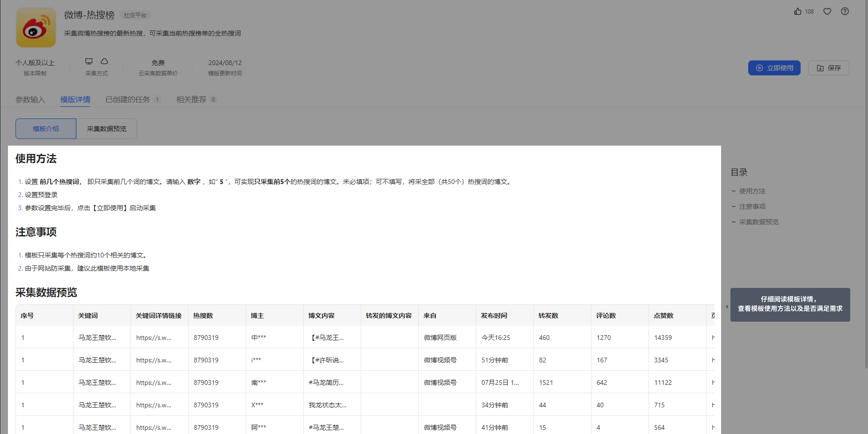Screen dimensions: 868x434
Task: Switch to the 采集数据预览 view
Action: coord(106,128)
